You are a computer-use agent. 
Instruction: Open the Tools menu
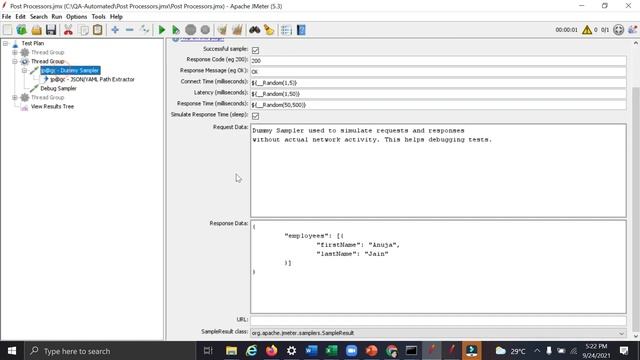click(x=98, y=17)
